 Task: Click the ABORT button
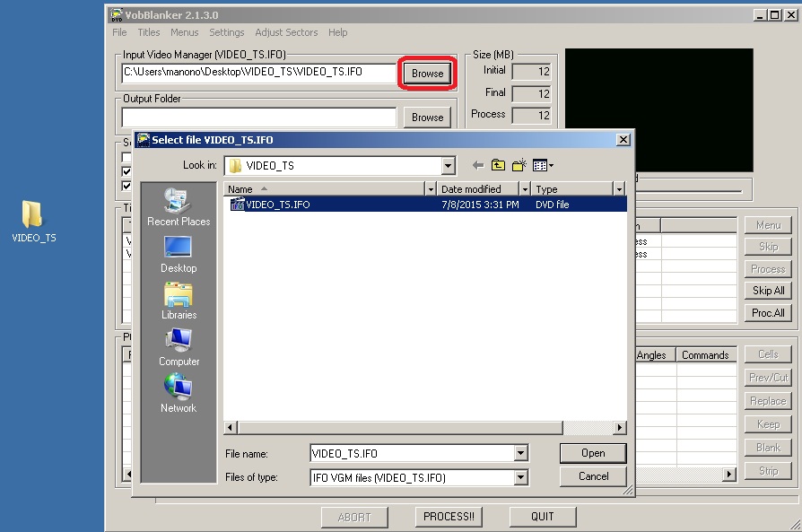(354, 517)
